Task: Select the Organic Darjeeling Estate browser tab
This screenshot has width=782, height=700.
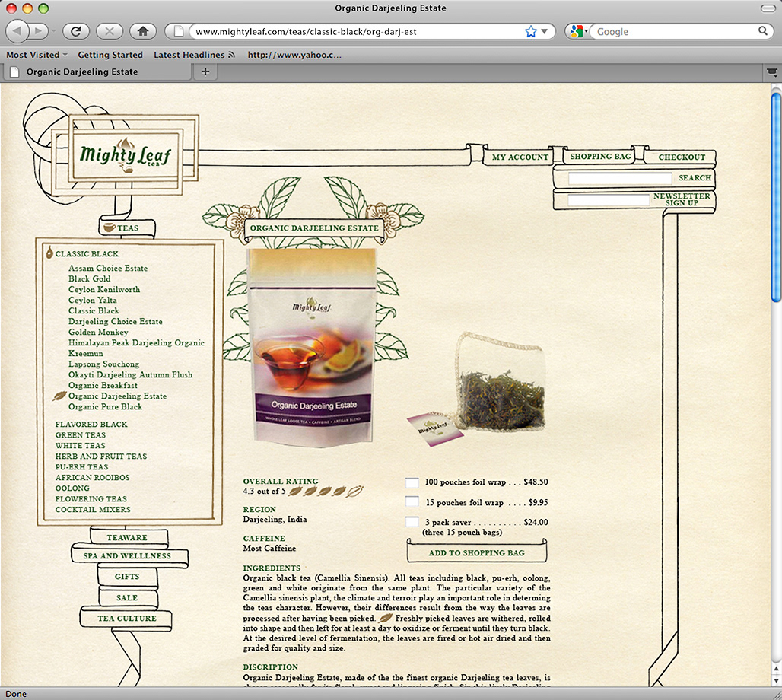Action: click(x=97, y=72)
